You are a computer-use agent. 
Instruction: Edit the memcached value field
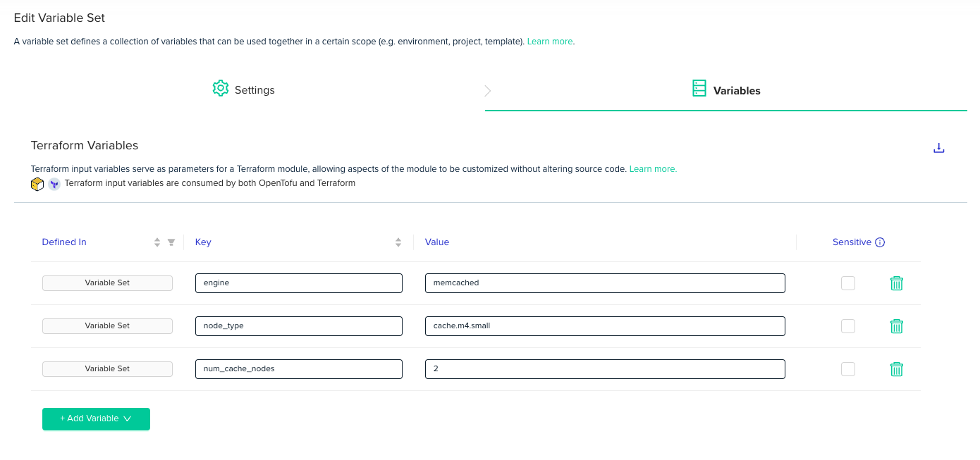point(605,283)
